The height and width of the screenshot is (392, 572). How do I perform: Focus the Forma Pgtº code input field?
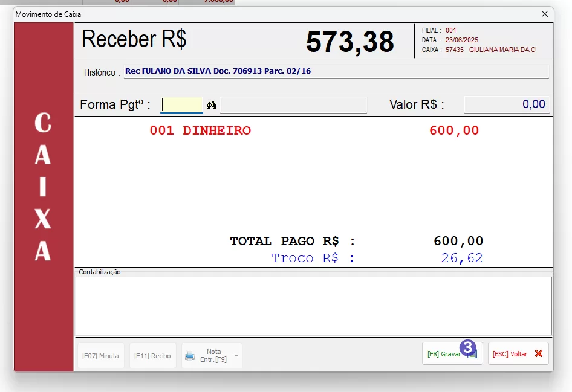coord(181,105)
